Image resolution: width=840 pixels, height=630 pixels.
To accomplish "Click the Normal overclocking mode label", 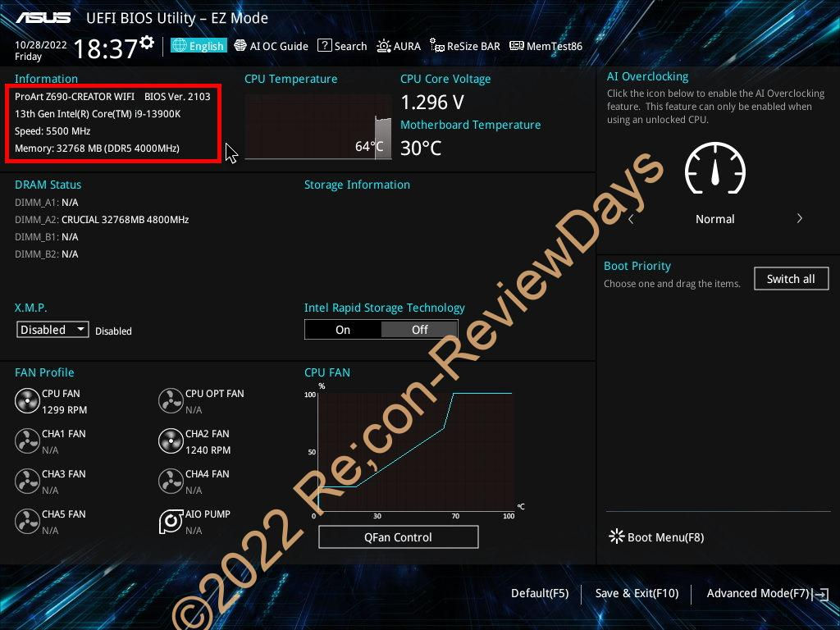I will pos(715,219).
